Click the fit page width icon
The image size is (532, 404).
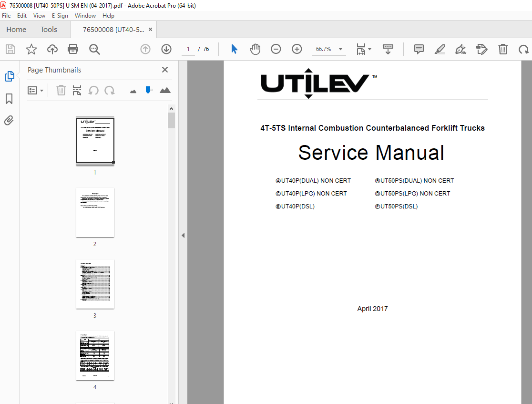click(x=361, y=49)
